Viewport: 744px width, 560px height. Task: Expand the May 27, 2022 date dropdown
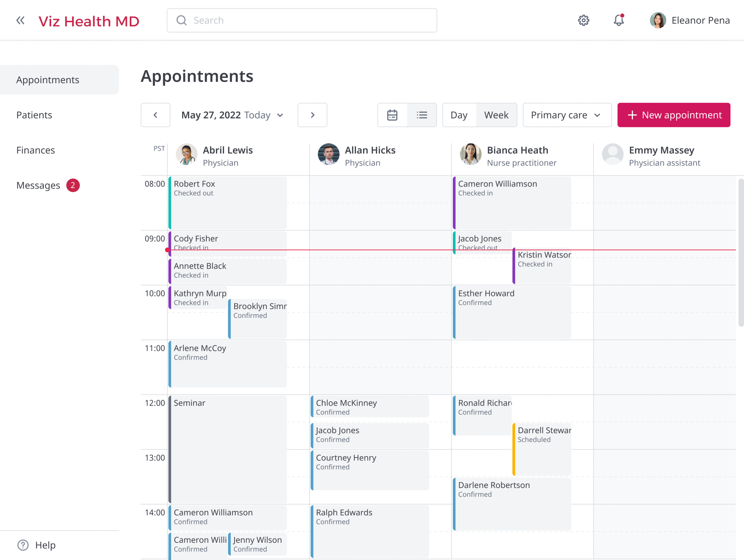click(280, 115)
